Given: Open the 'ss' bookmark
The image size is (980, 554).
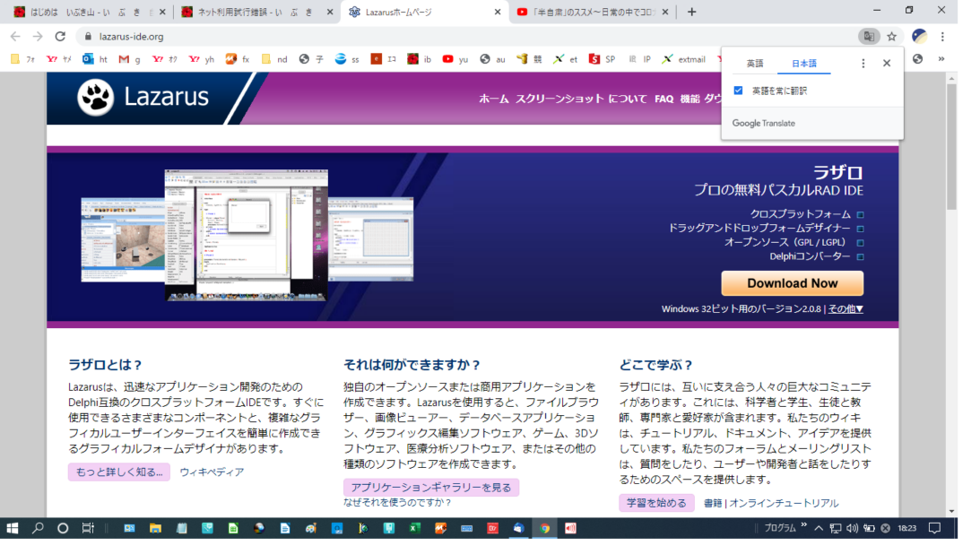Looking at the screenshot, I should [x=347, y=58].
